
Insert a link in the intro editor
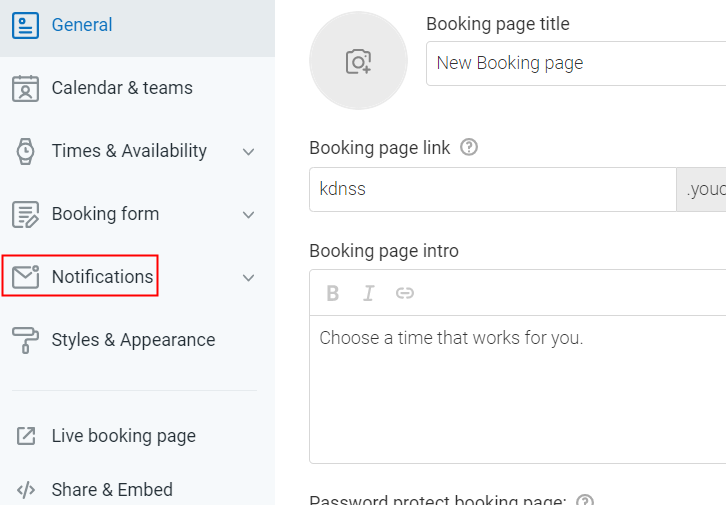(x=404, y=293)
